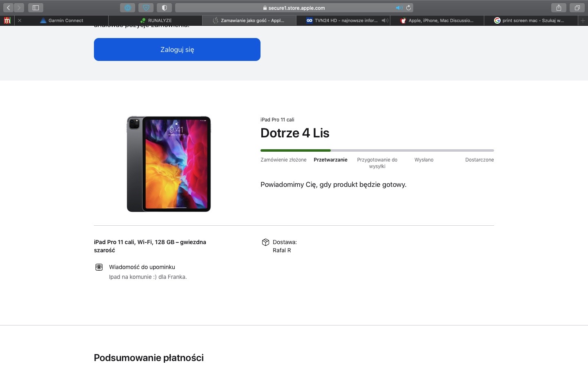This screenshot has height=368, width=588.
Task: Click the Zaloguj się button
Action: [177, 49]
